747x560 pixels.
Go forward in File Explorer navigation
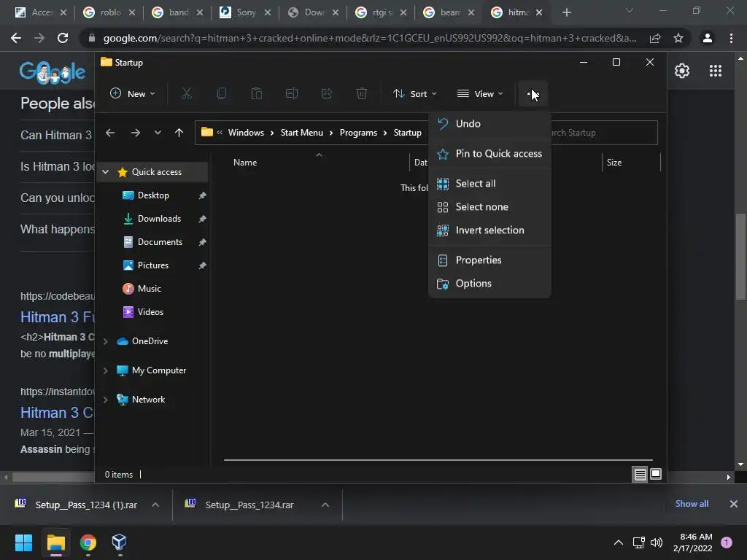pyautogui.click(x=135, y=133)
